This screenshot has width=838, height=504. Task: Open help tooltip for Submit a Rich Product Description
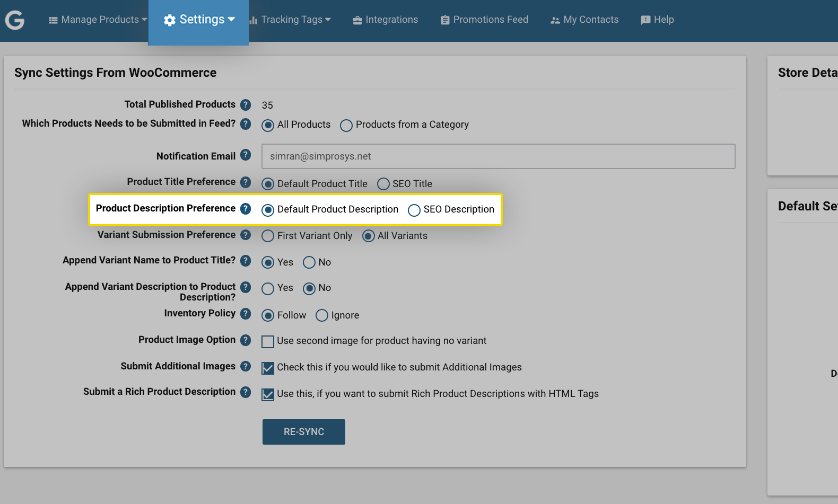click(x=246, y=392)
